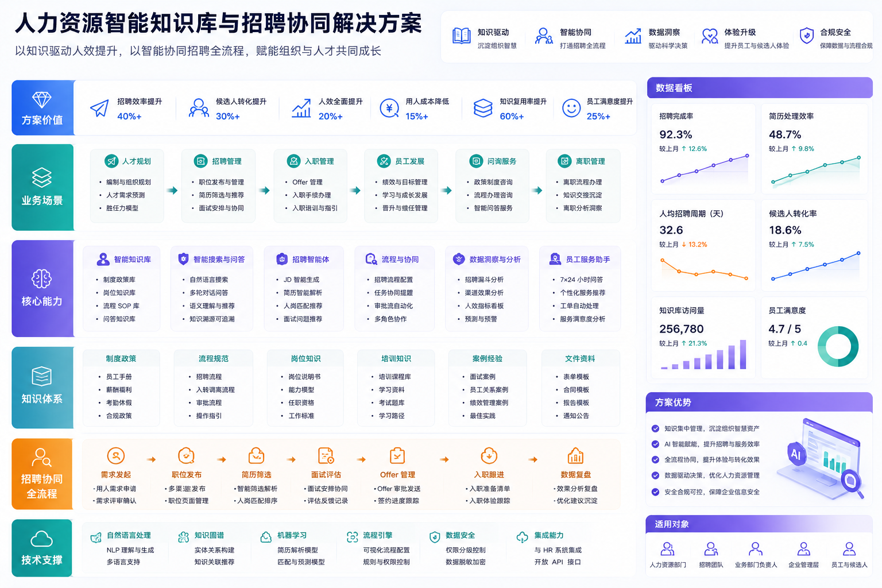
Task: Select the 方案价值 section tab
Action: (42, 108)
